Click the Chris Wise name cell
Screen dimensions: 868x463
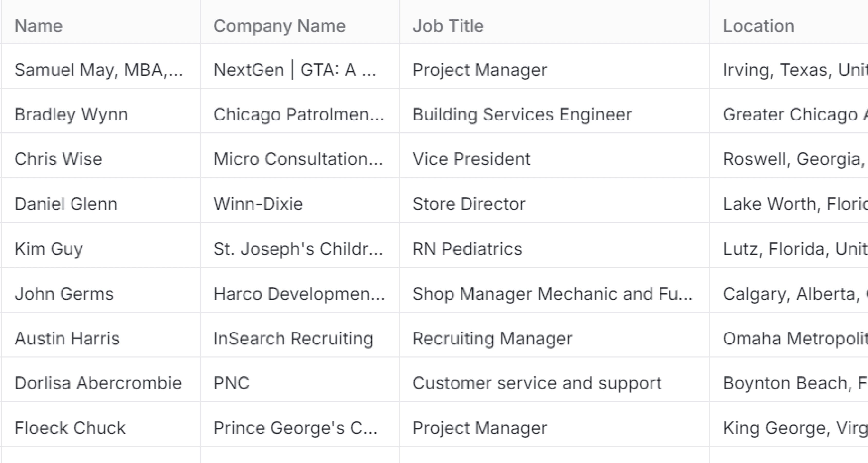(58, 159)
